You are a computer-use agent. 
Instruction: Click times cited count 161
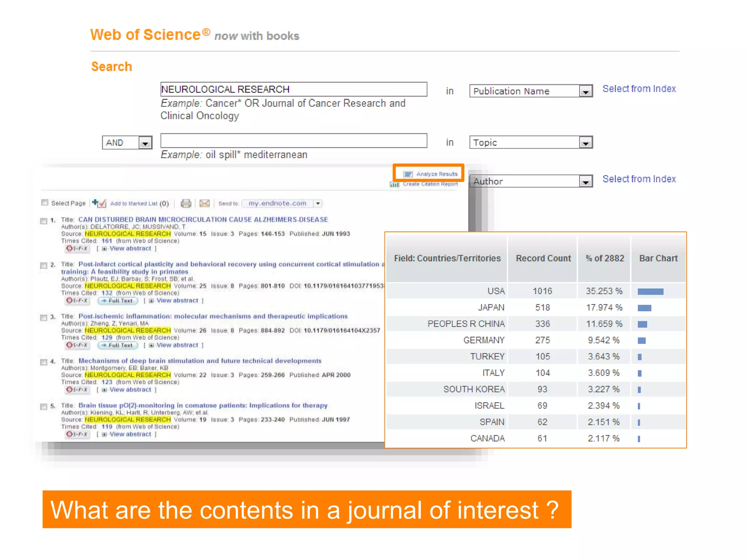coord(107,241)
